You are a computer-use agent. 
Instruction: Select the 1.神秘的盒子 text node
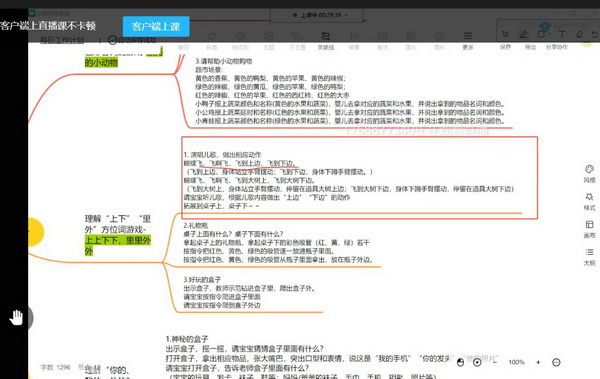[x=187, y=339]
